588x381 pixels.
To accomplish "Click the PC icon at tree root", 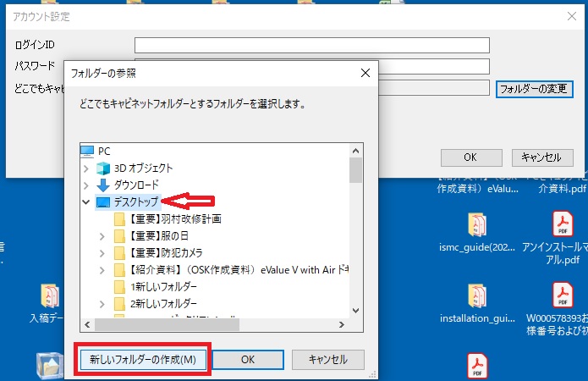I will pos(87,151).
